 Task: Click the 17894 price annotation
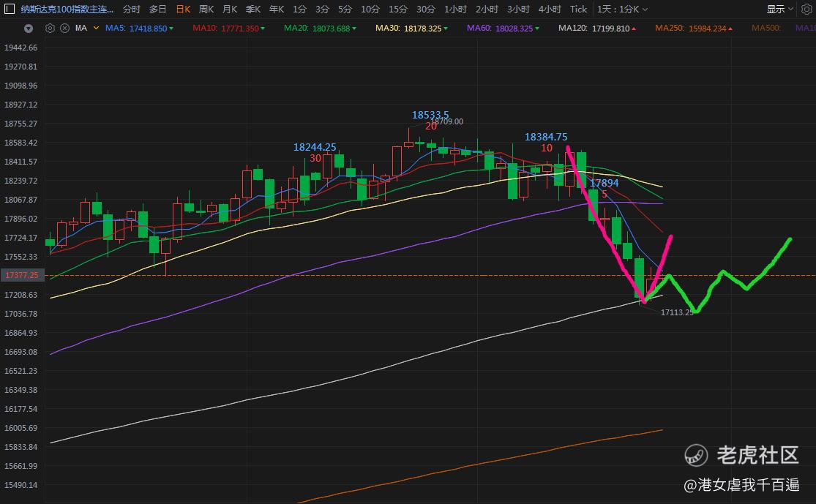604,183
